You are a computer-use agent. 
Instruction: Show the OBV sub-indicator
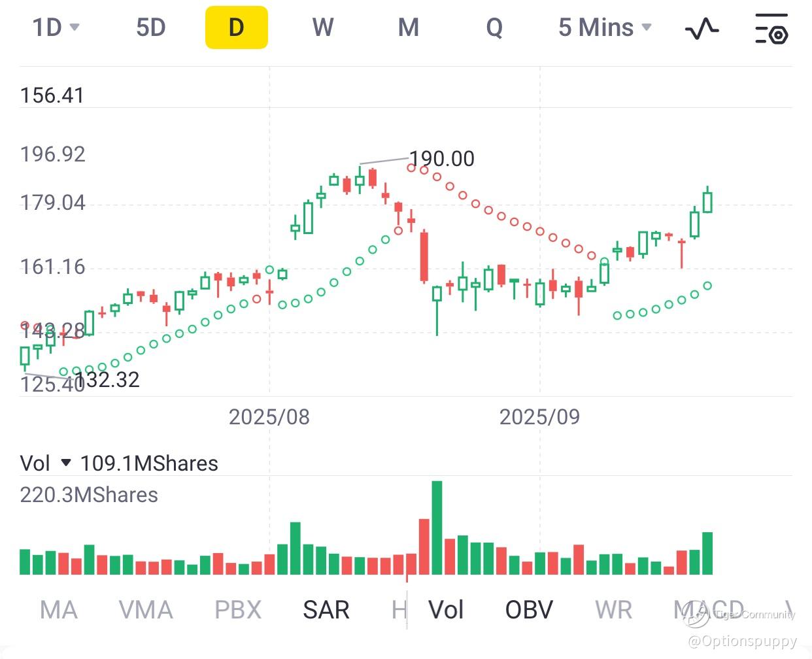click(529, 610)
